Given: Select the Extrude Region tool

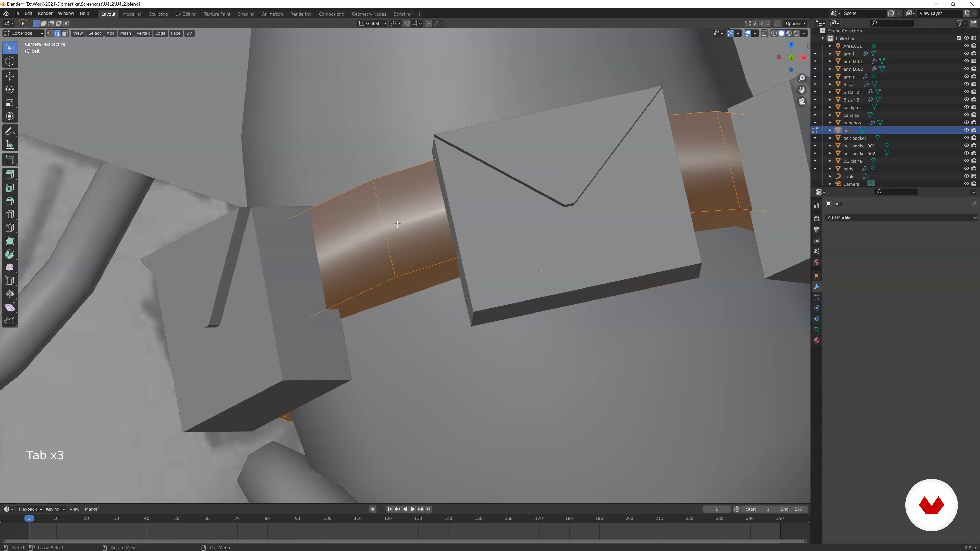Looking at the screenshot, I should (9, 174).
